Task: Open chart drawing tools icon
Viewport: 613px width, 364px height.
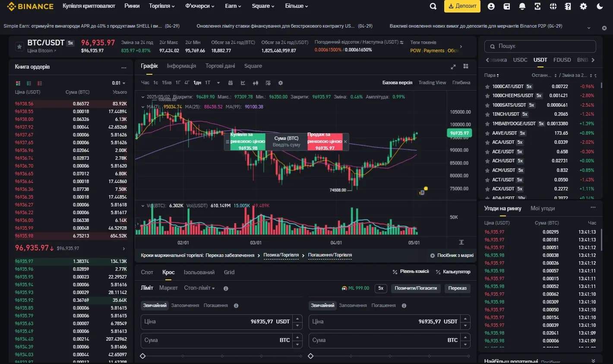Action: [243, 82]
